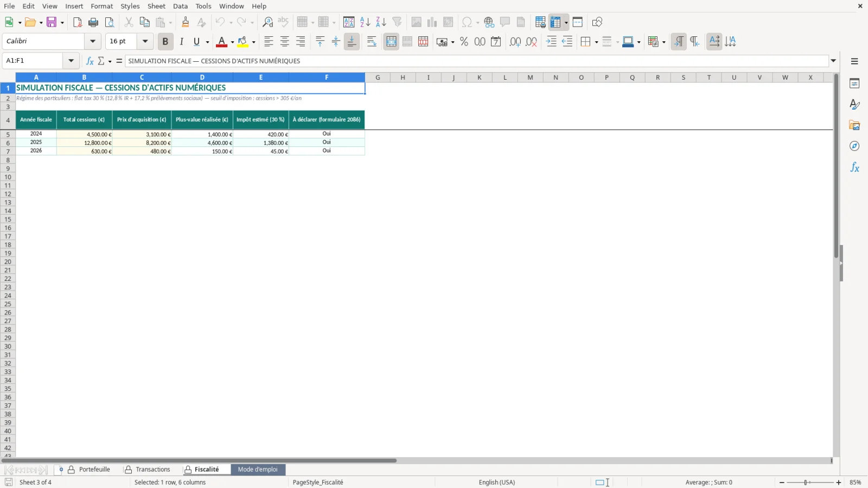Click the zoom in plus button

[x=839, y=483]
